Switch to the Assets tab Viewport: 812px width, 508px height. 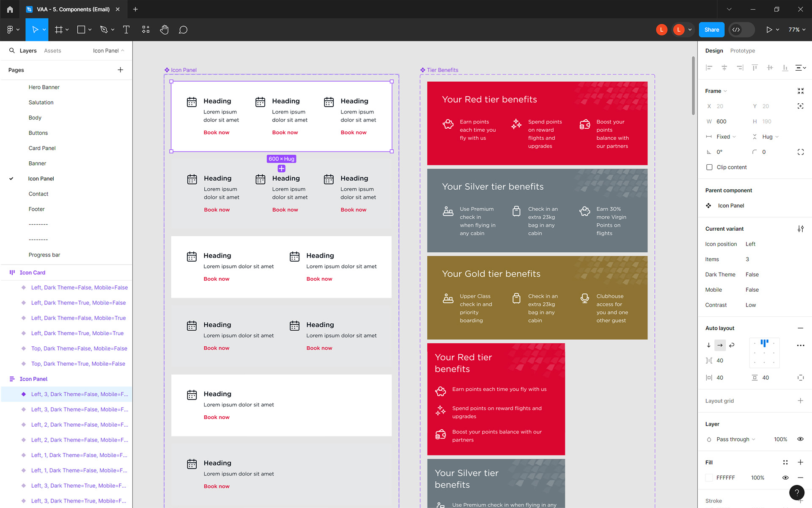[x=52, y=51]
